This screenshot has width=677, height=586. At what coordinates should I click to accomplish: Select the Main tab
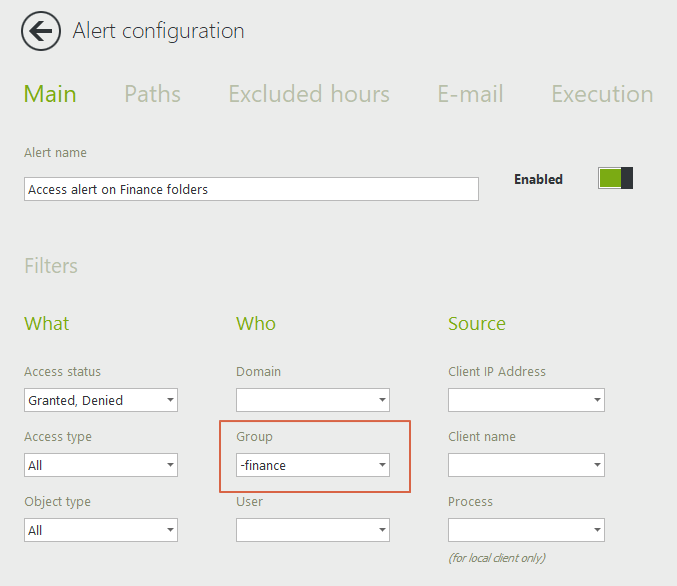tap(50, 94)
